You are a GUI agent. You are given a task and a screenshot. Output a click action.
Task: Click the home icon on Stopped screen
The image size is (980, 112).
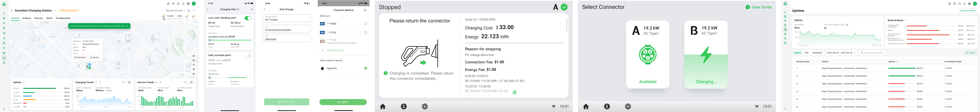click(383, 107)
